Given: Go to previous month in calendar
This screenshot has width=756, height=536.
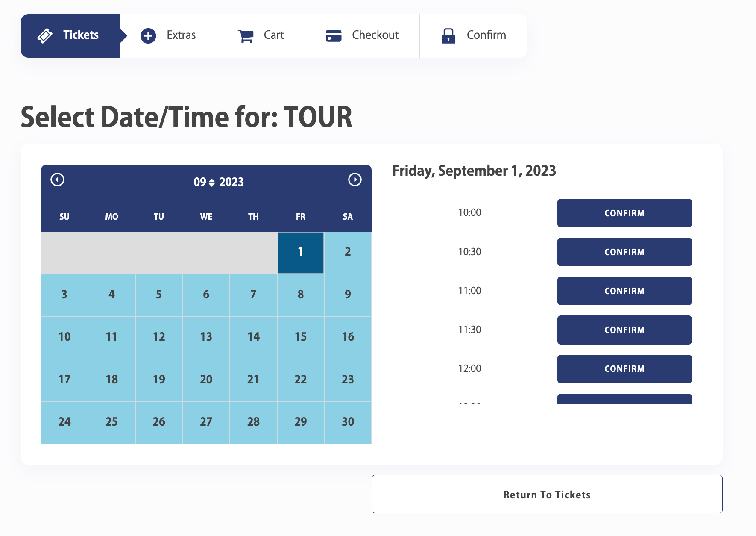Looking at the screenshot, I should point(57,180).
